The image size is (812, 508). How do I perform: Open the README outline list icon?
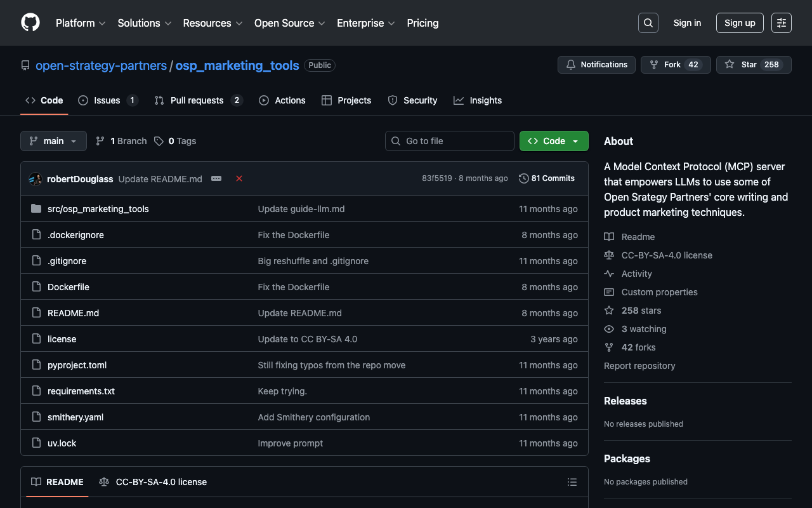click(x=572, y=482)
